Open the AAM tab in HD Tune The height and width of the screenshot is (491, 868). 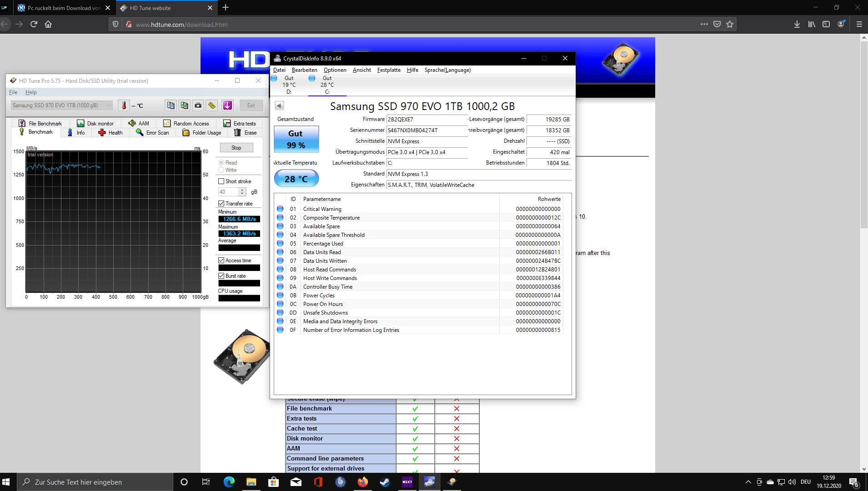[x=139, y=123]
